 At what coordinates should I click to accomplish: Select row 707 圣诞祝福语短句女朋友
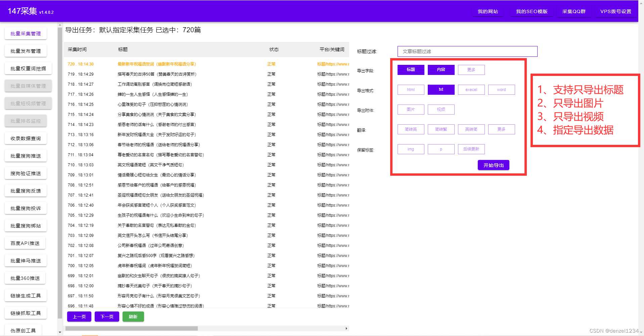206,195
